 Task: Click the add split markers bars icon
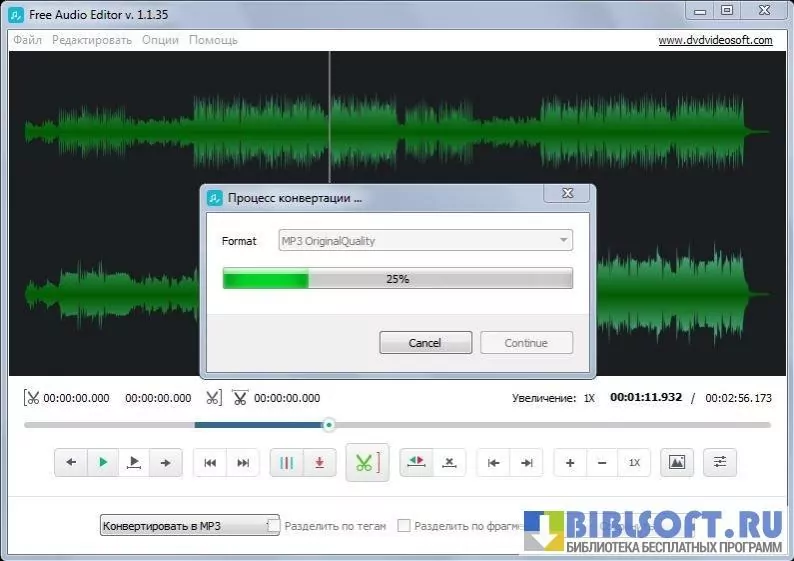(x=287, y=463)
